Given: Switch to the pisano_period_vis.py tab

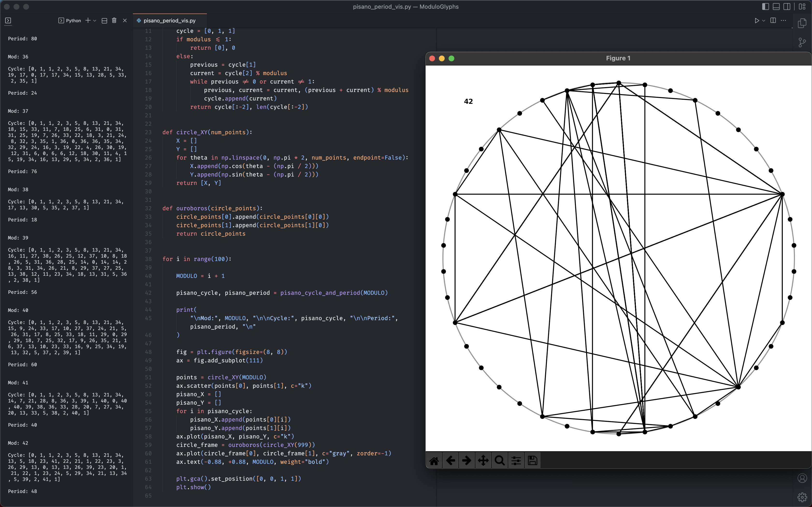Looking at the screenshot, I should click(x=169, y=20).
